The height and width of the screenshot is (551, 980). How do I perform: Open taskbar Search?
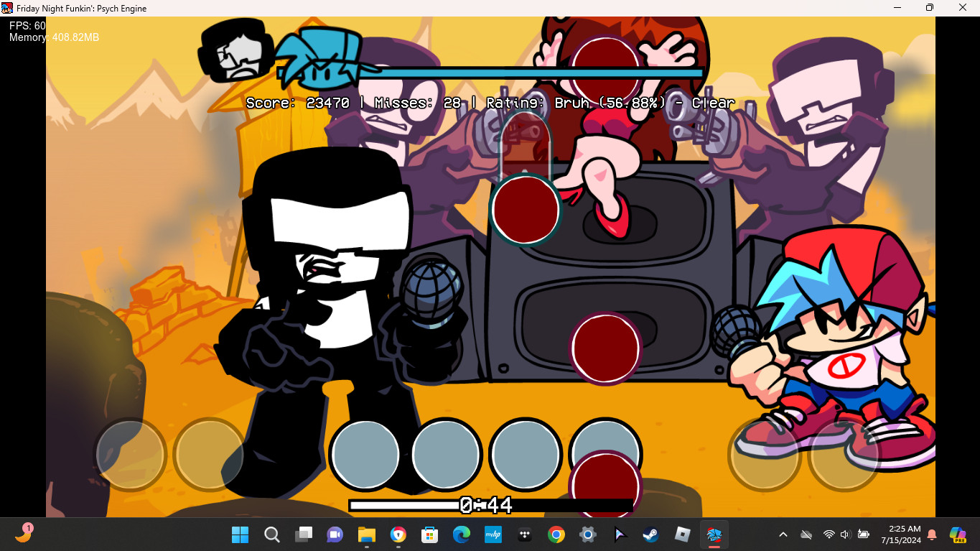pyautogui.click(x=271, y=534)
